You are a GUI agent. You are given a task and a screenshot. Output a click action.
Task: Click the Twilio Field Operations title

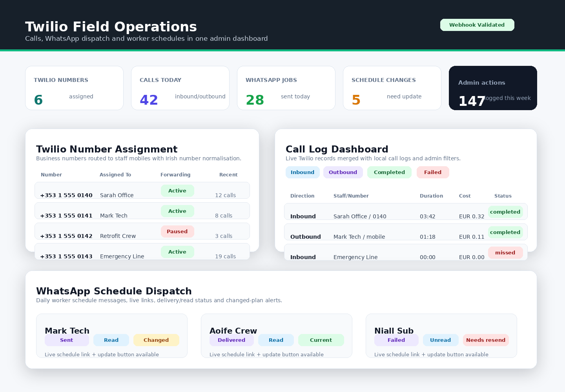click(x=111, y=27)
